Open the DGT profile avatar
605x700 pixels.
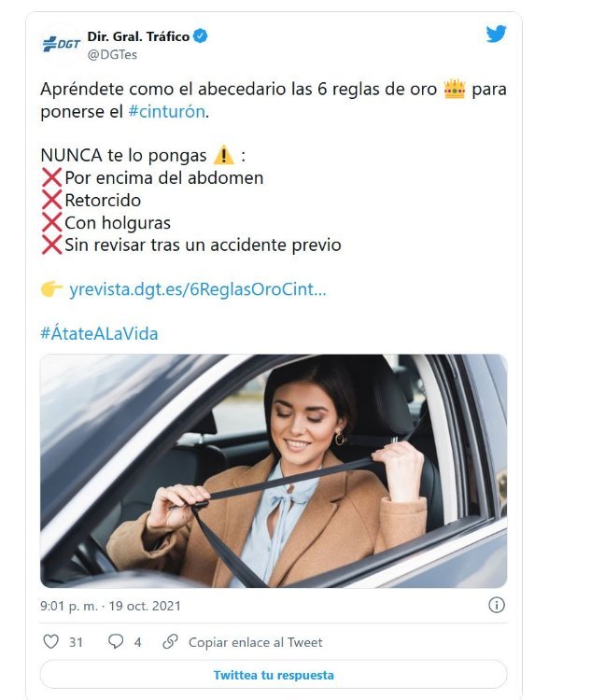pos(62,44)
